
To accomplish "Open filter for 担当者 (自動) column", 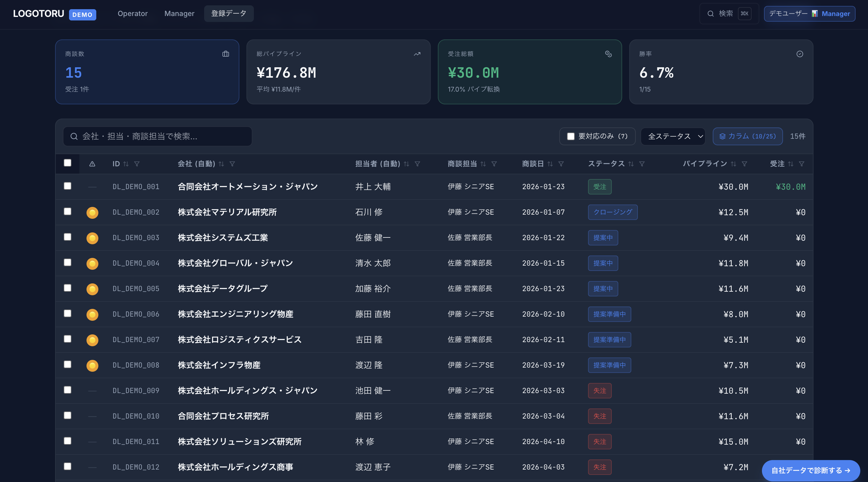I will pos(417,164).
